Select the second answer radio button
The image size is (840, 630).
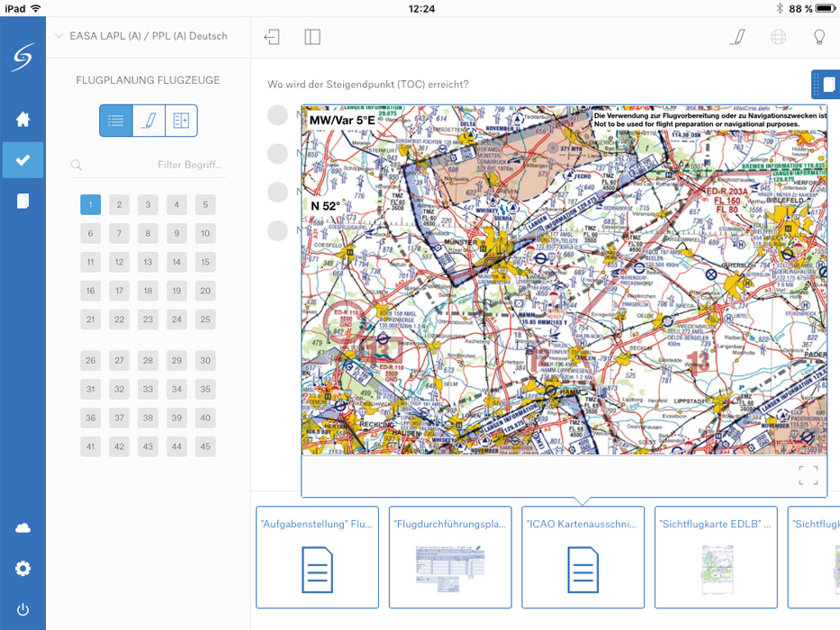277,153
